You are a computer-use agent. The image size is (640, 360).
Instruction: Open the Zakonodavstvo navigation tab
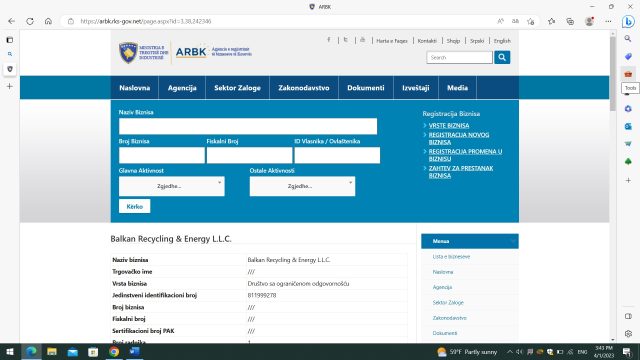click(x=304, y=88)
